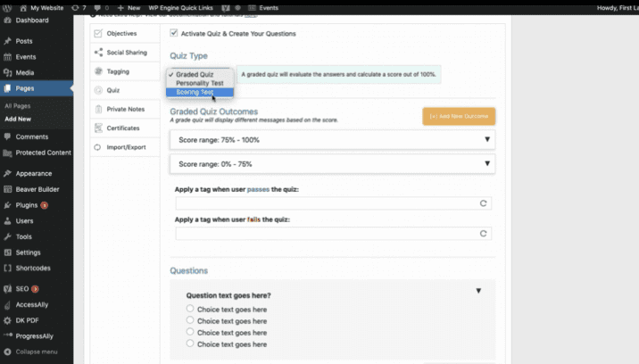
Task: Click the Tools wrench icon in sidebar
Action: tap(7, 236)
